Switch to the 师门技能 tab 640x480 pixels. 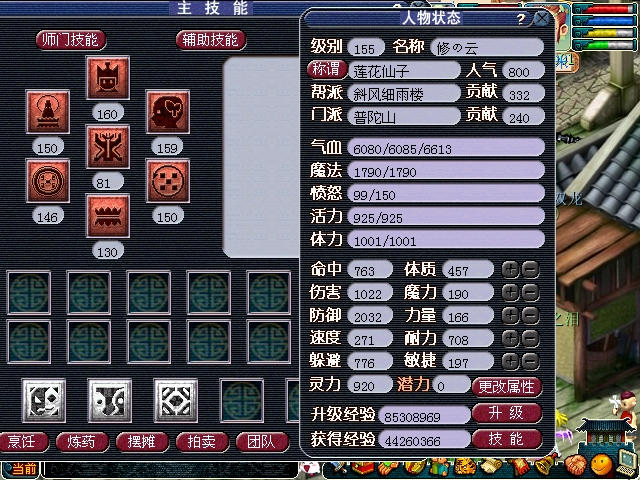coord(71,40)
